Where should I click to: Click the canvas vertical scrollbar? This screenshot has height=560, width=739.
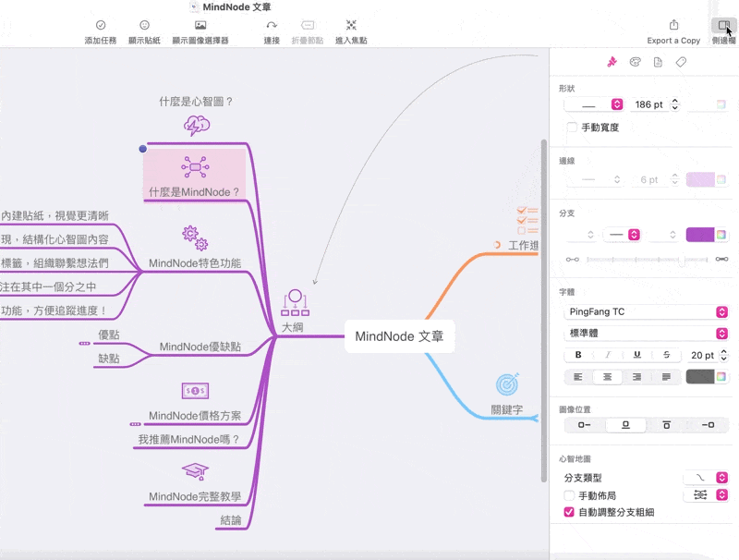click(543, 311)
